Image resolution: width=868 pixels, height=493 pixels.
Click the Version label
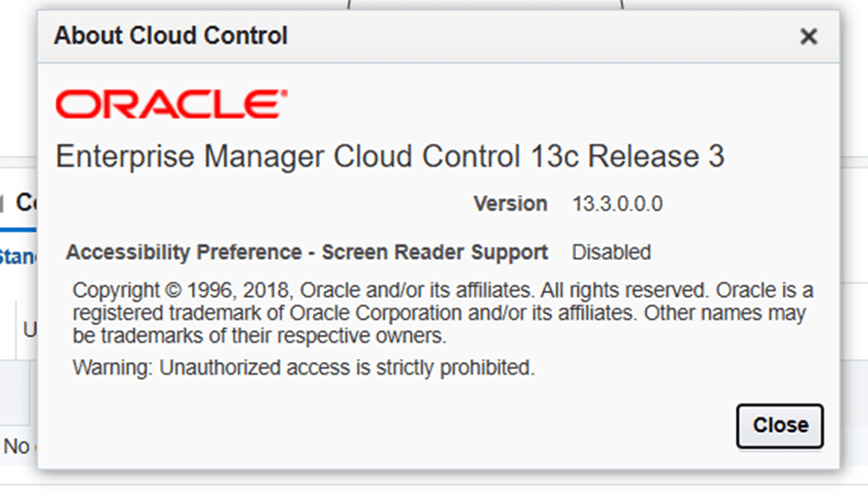510,204
